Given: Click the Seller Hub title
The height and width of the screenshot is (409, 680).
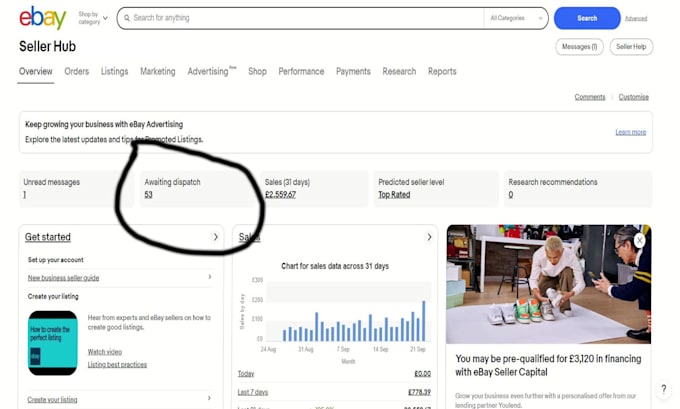Looking at the screenshot, I should pyautogui.click(x=47, y=46).
